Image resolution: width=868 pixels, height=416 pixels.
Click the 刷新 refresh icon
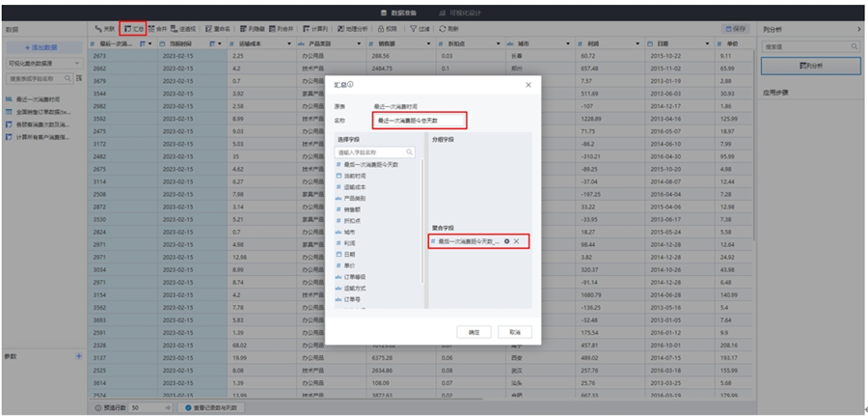(x=448, y=29)
